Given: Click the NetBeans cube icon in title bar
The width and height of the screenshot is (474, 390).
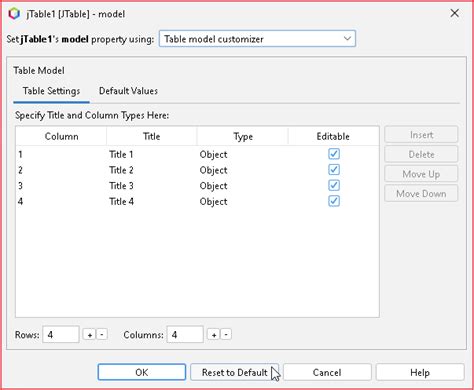Looking at the screenshot, I should point(14,14).
